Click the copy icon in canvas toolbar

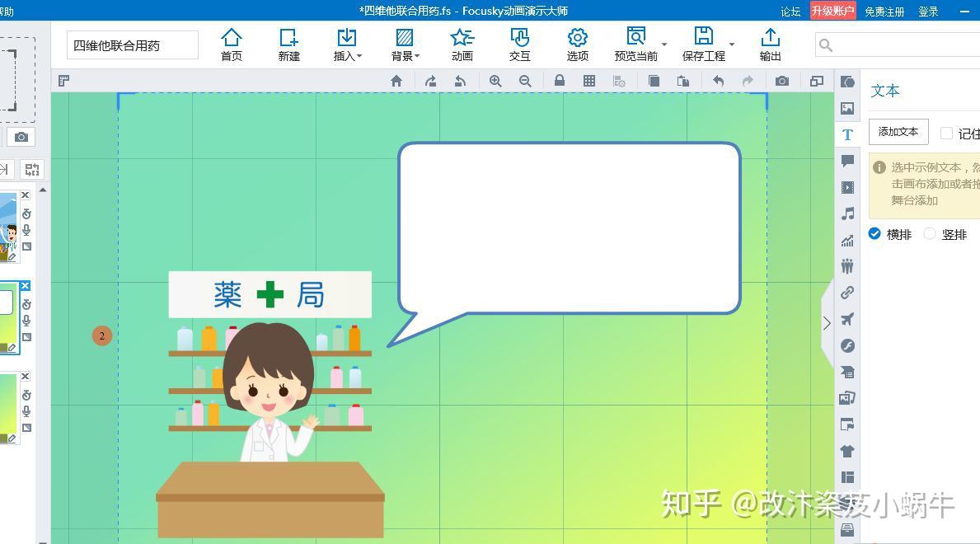(x=654, y=81)
